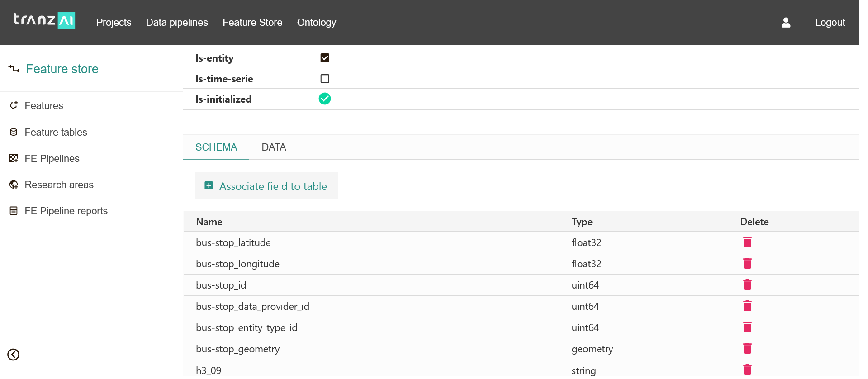868x379 pixels.
Task: Click uint64 type in bus-stop_id row
Action: 585,285
